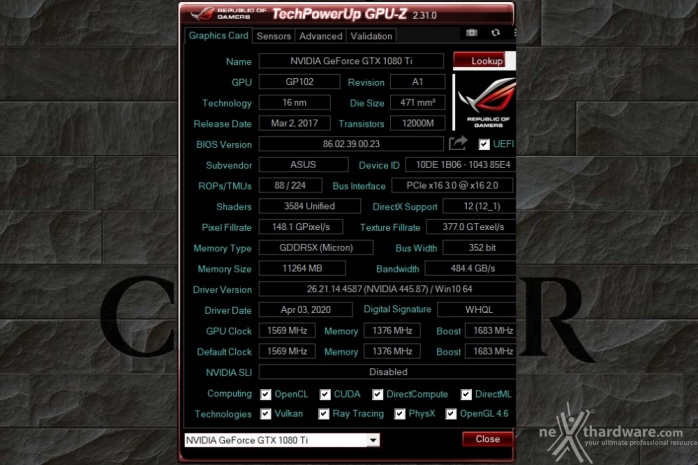Viewport: 698px width, 465px height.
Task: Click the GPU Clock row Boost value 1683 MHz
Action: point(491,331)
